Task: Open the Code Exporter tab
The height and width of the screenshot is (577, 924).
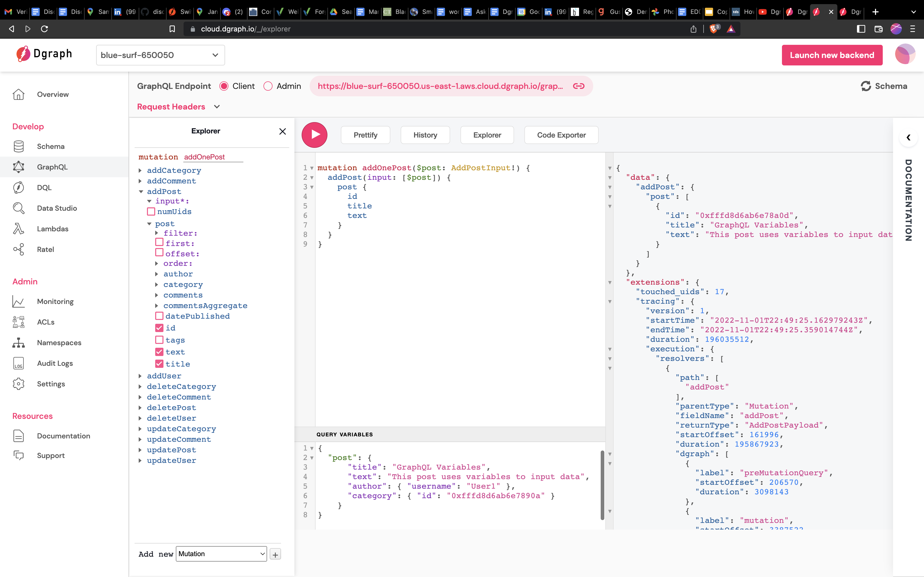Action: pyautogui.click(x=561, y=135)
